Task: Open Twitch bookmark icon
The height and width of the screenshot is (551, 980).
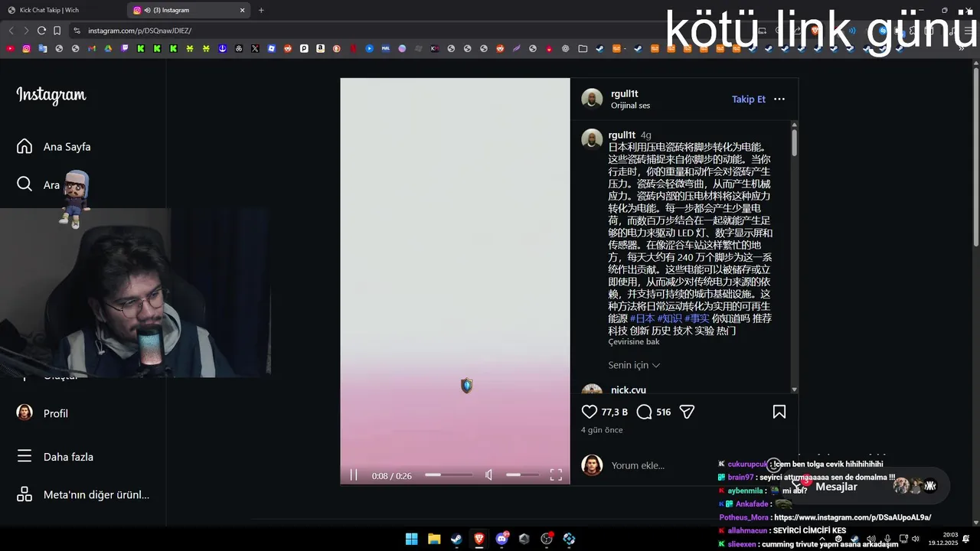Action: pyautogui.click(x=125, y=48)
